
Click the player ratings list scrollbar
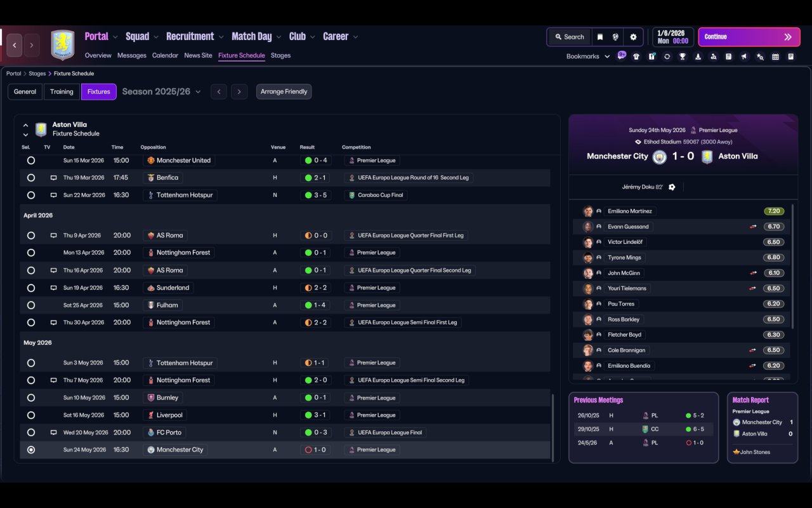pos(793,267)
